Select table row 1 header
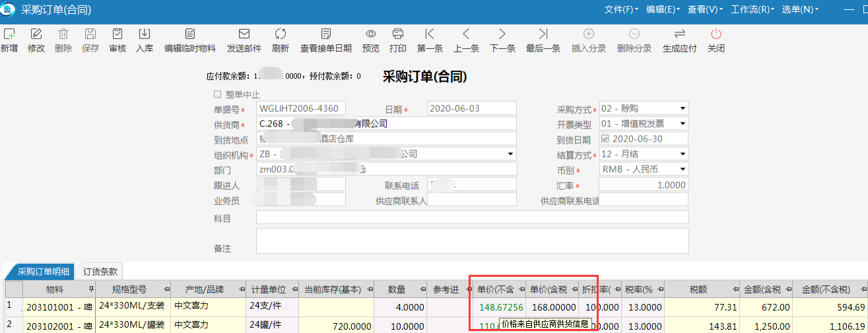The width and height of the screenshot is (868, 333). click(x=13, y=307)
